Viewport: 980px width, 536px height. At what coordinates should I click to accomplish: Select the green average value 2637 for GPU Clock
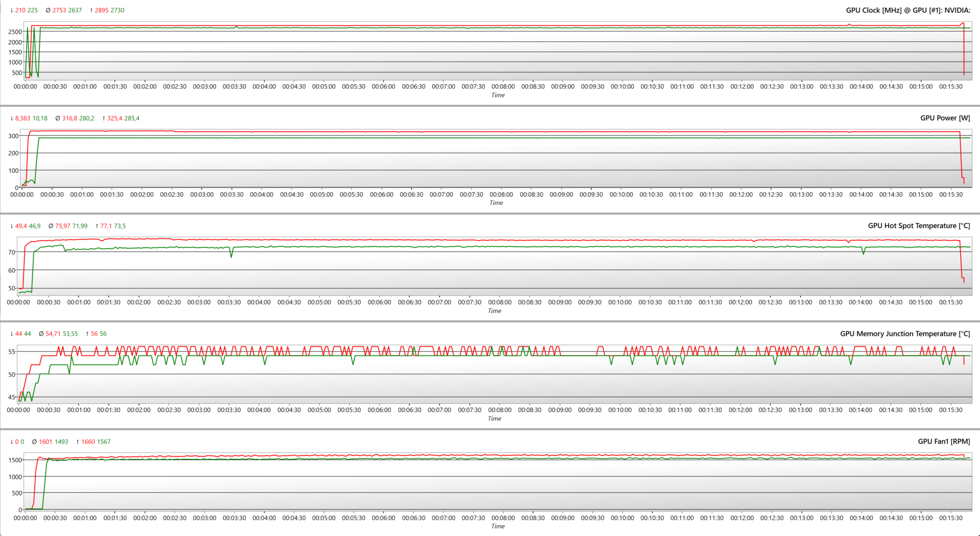pos(75,10)
